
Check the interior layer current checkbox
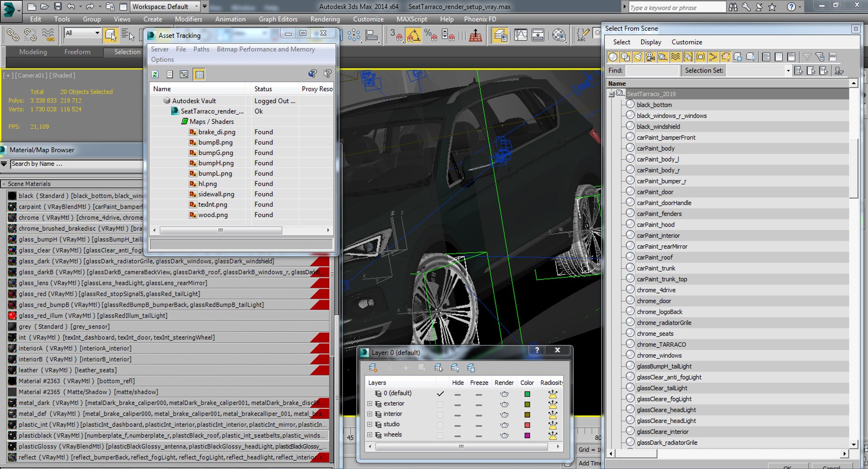(x=440, y=415)
